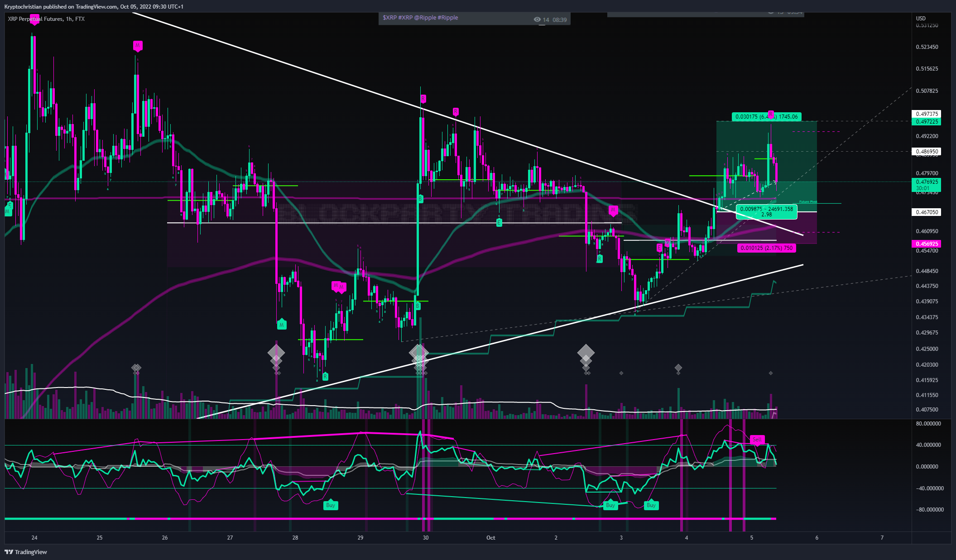The height and width of the screenshot is (560, 956).
Task: Click the 0.523450 price axis value
Action: click(x=927, y=47)
